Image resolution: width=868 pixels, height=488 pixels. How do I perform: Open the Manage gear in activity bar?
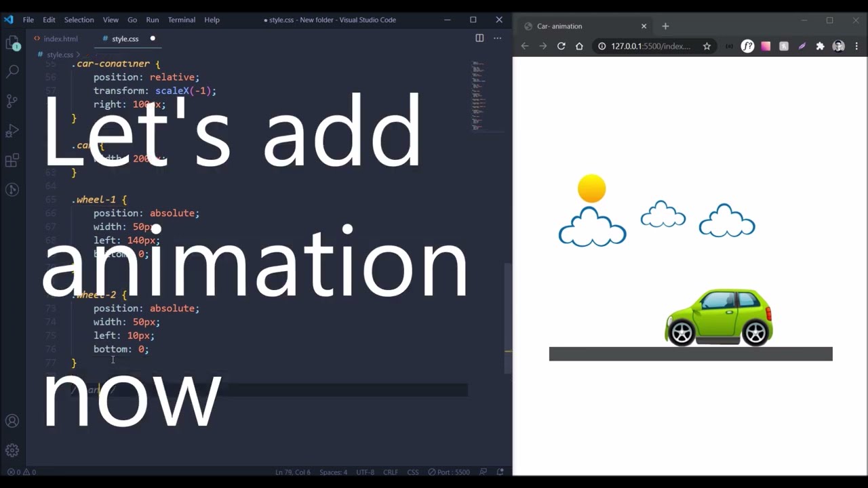pyautogui.click(x=12, y=451)
